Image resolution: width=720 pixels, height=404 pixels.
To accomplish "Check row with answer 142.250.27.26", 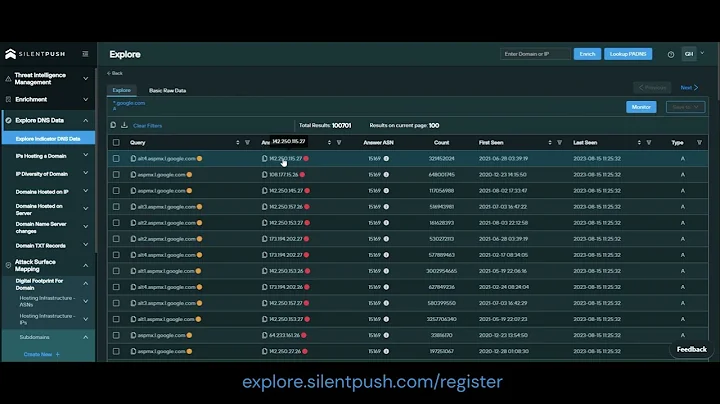I will pos(116,351).
